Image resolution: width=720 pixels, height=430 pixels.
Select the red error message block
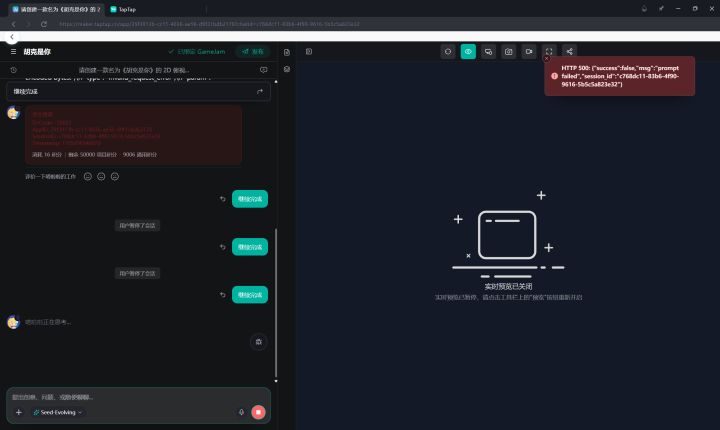click(134, 135)
